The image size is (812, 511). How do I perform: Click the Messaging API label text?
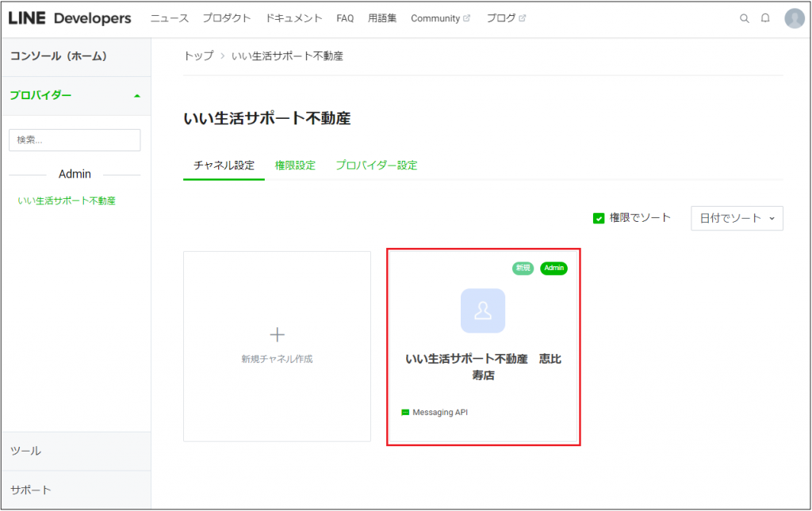click(x=440, y=412)
